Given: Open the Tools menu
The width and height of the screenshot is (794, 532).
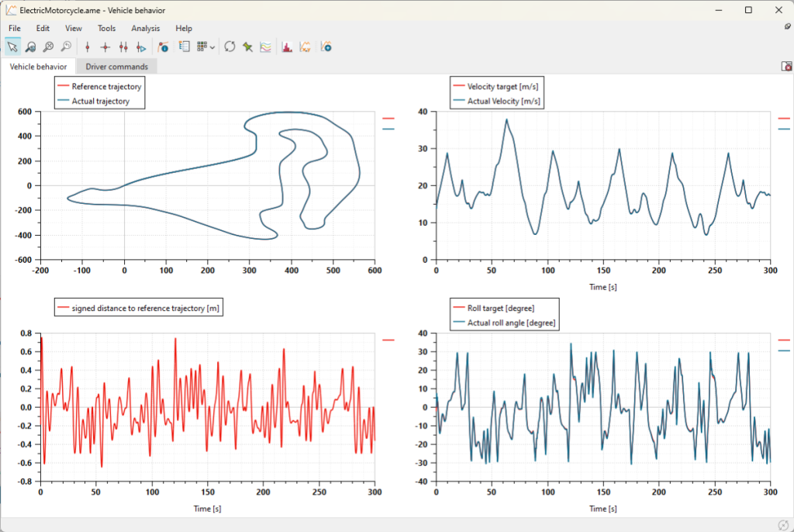Looking at the screenshot, I should (106, 29).
